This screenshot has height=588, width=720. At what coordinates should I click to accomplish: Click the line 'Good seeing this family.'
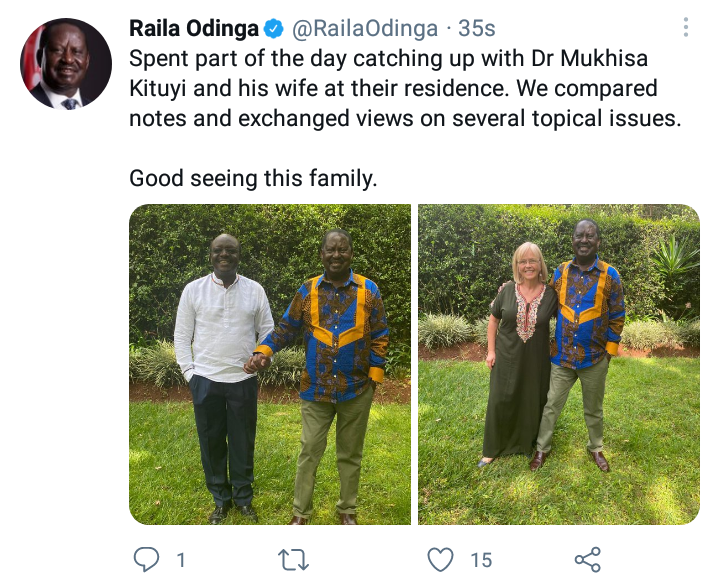click(253, 178)
